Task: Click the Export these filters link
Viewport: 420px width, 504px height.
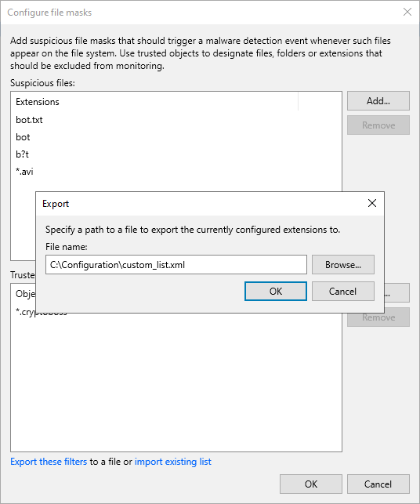Action: [49, 462]
